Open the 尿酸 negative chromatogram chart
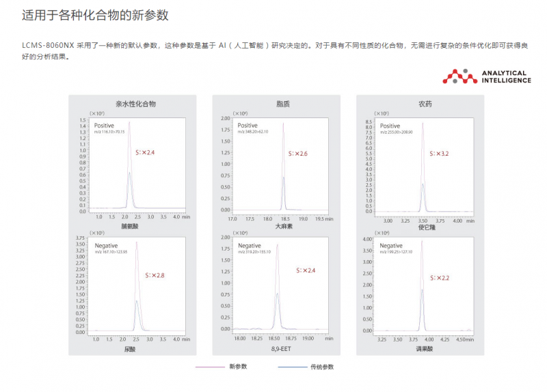The height and width of the screenshot is (392, 547). [x=138, y=285]
